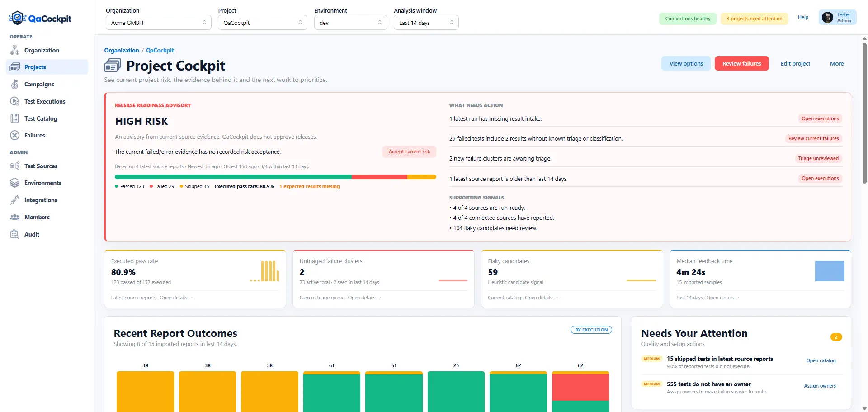Viewport: 868px width, 412px height.
Task: Open details for Executed pass rate
Action: coord(176,298)
